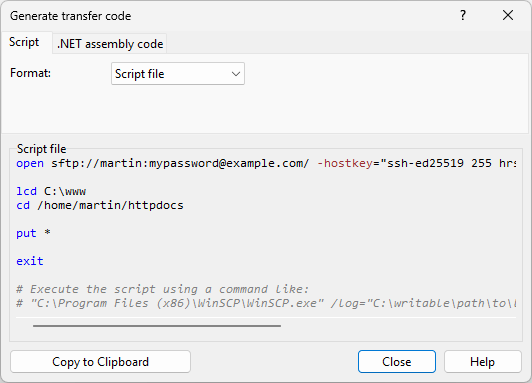Click the put * command line
532x383 pixels.
coord(33,233)
